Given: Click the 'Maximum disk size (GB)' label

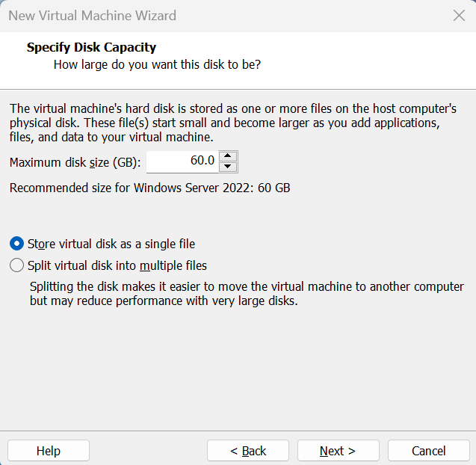Looking at the screenshot, I should click(x=75, y=162).
